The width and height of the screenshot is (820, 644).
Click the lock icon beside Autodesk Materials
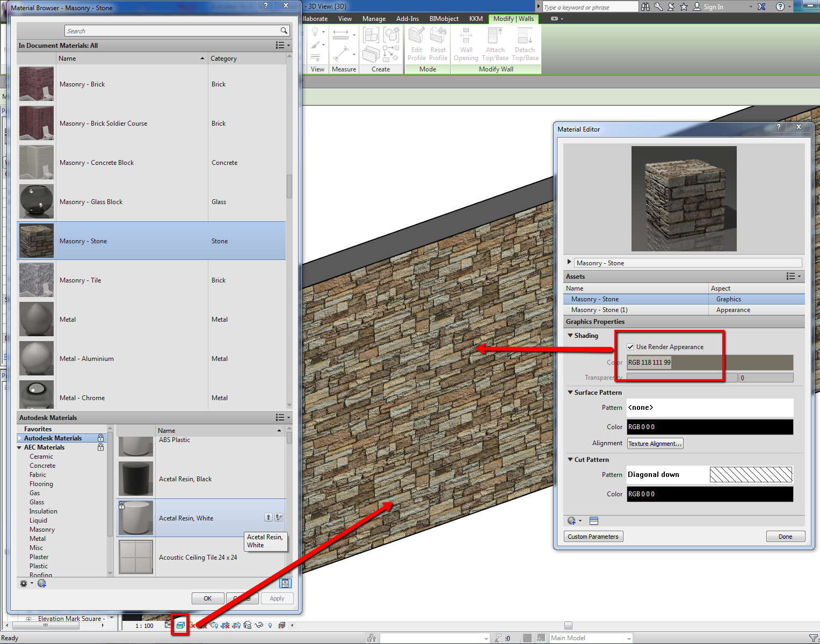click(x=100, y=438)
